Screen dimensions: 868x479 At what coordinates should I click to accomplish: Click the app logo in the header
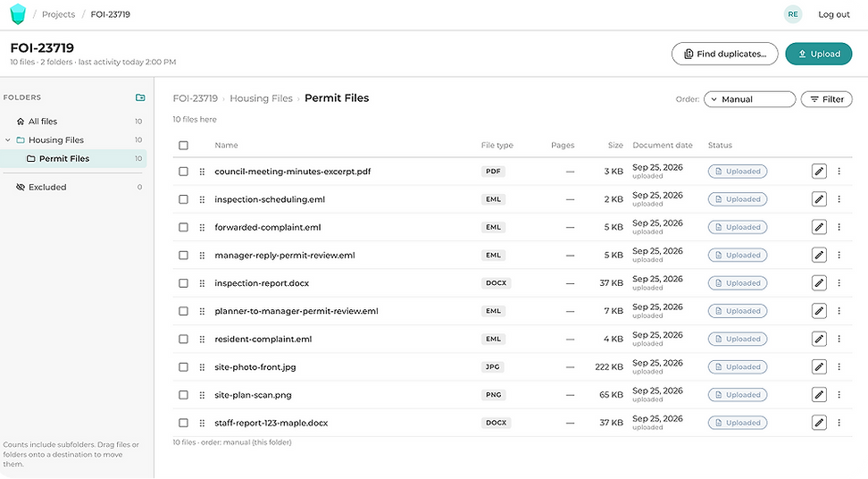18,14
